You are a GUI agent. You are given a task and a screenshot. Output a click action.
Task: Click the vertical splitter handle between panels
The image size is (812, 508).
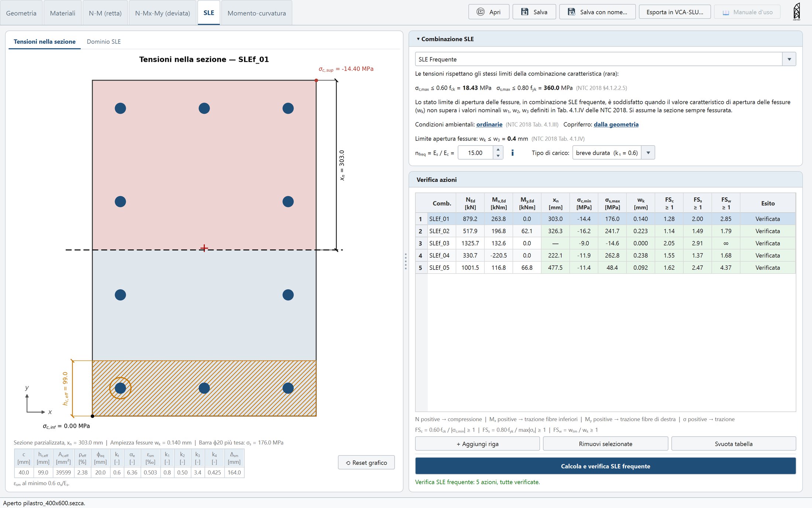pyautogui.click(x=406, y=261)
